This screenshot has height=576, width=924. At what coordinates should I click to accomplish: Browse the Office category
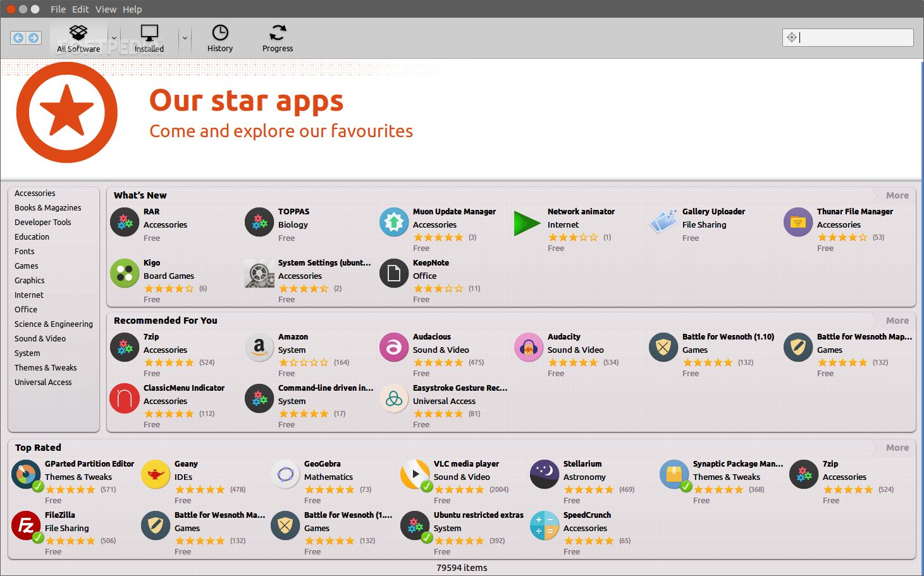pyautogui.click(x=26, y=310)
